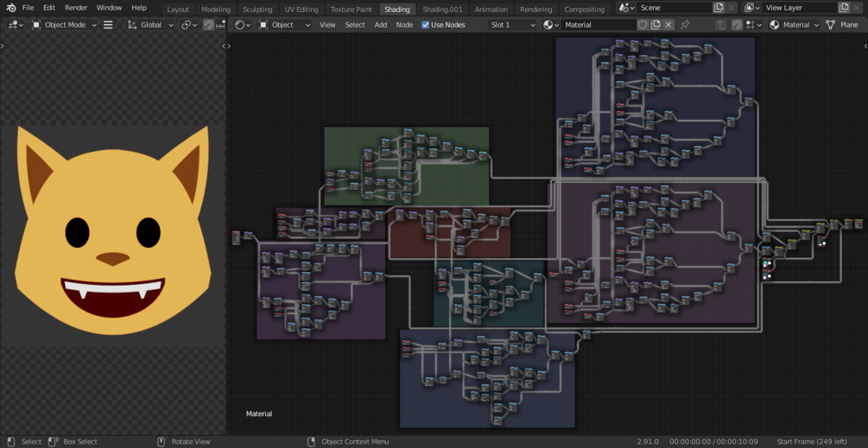This screenshot has height=448, width=868.
Task: Toggle the Use Nodes checkbox
Action: click(x=425, y=25)
